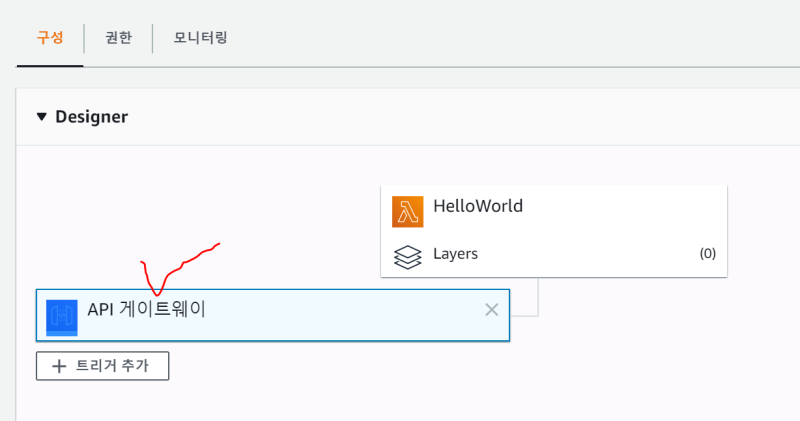Click the blue API Gateway icon
The height and width of the screenshot is (421, 800).
[62, 317]
